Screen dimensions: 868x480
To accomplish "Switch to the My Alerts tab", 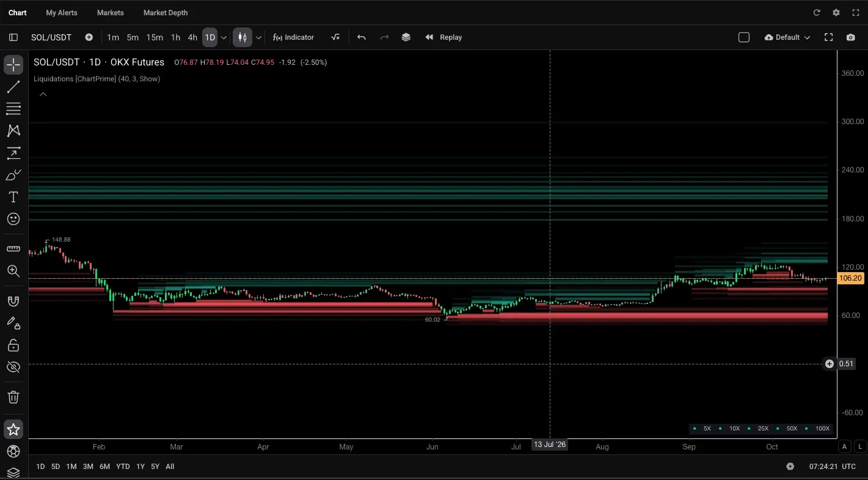I will click(62, 12).
